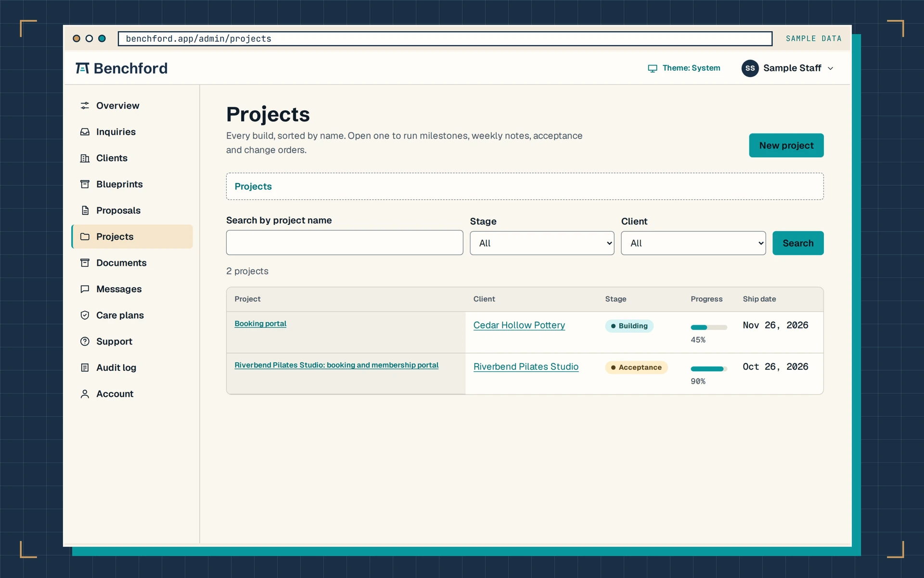This screenshot has width=924, height=578.
Task: Click the Projects page heading
Action: pos(268,115)
